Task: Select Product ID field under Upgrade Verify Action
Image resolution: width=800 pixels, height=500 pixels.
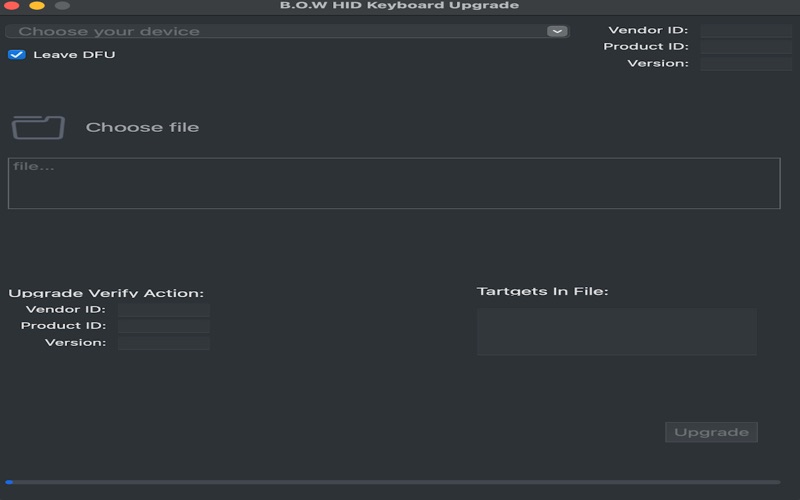Action: tap(164, 326)
